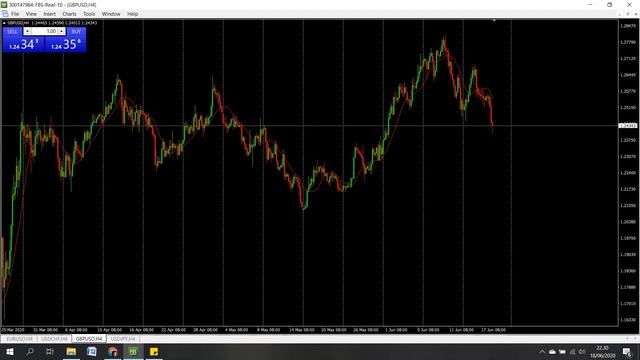
Task: Increase lot volume with right arrow
Action: [62, 31]
